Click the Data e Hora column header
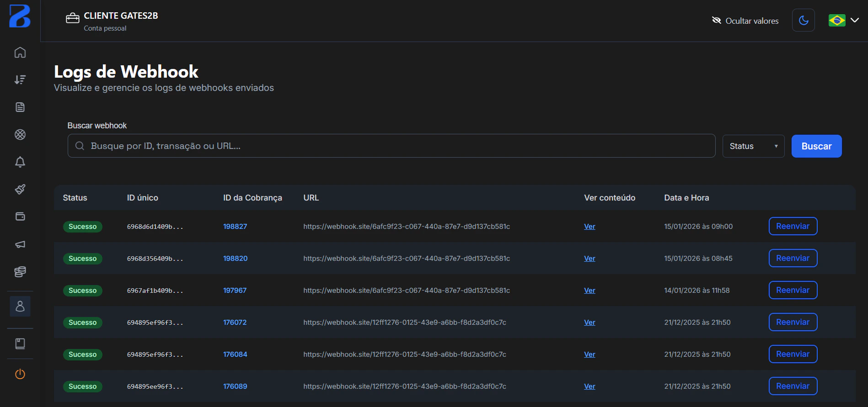The width and height of the screenshot is (868, 407). point(686,198)
